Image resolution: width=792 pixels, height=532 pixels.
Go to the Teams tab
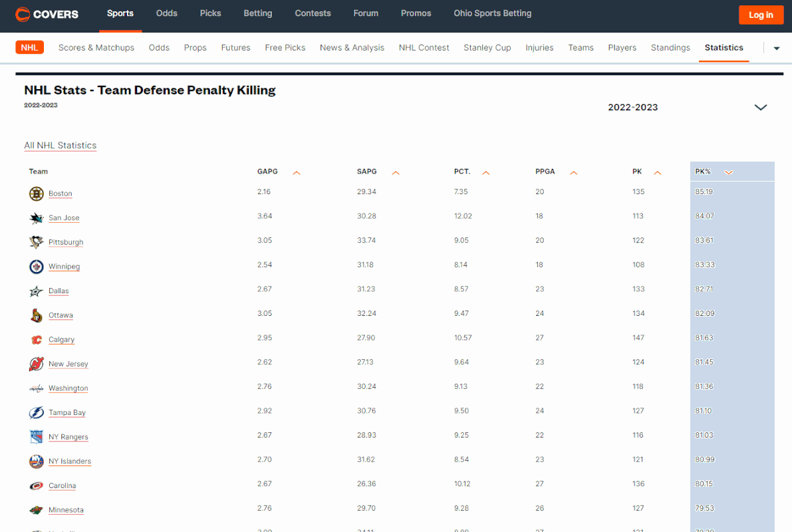coord(581,47)
